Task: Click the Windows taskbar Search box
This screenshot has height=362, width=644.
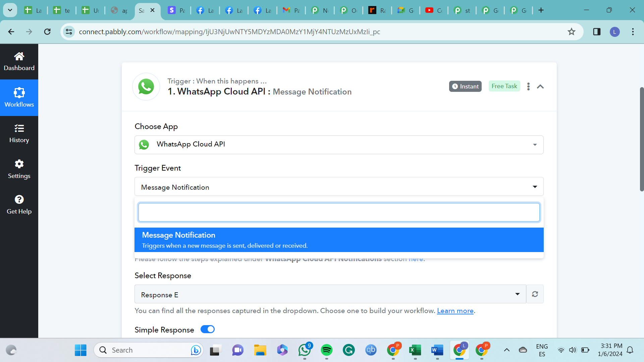Action: click(148, 350)
